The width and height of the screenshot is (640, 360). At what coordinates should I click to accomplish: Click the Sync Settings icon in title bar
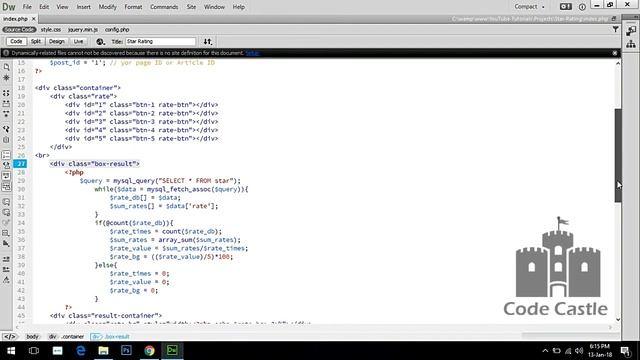click(x=565, y=7)
